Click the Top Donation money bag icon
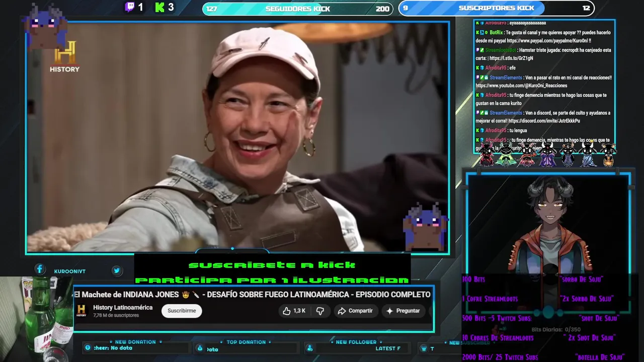The width and height of the screenshot is (644, 362). 200,348
